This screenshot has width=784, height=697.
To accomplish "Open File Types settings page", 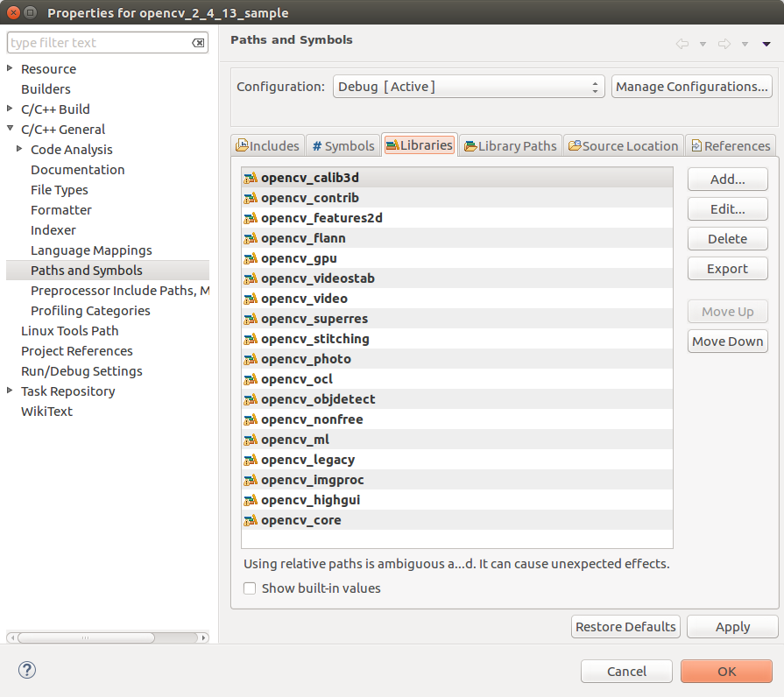I will pyautogui.click(x=59, y=190).
